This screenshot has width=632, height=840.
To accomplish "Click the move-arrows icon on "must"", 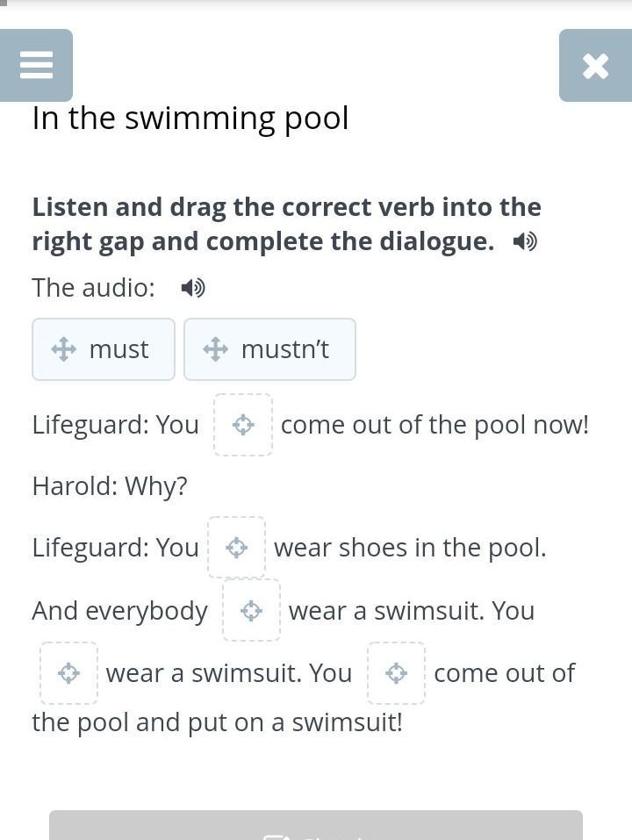I will tap(63, 349).
